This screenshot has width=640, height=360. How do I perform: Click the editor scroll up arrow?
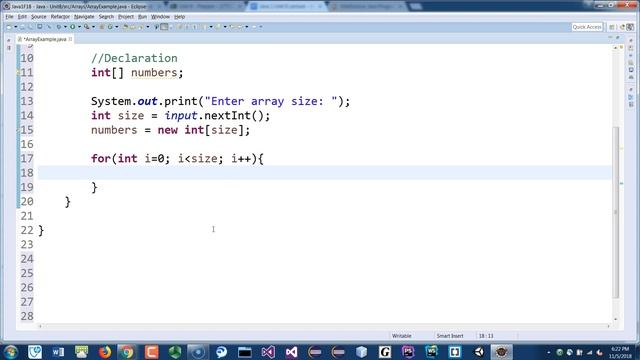pos(616,48)
